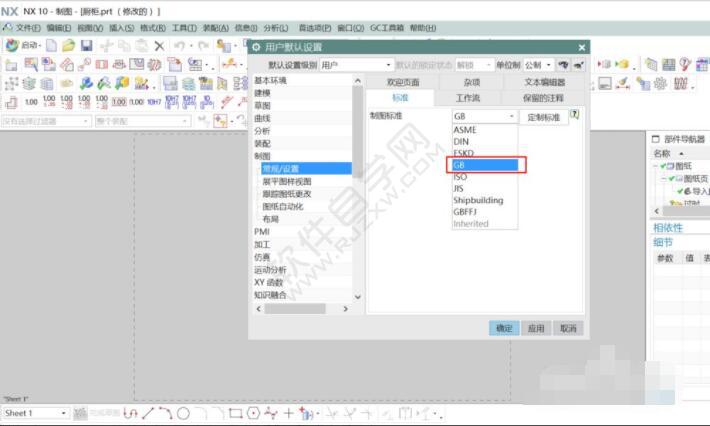Image resolution: width=710 pixels, height=426 pixels.
Task: Open the 整个装配 selection scope dropdown
Action: [142, 121]
